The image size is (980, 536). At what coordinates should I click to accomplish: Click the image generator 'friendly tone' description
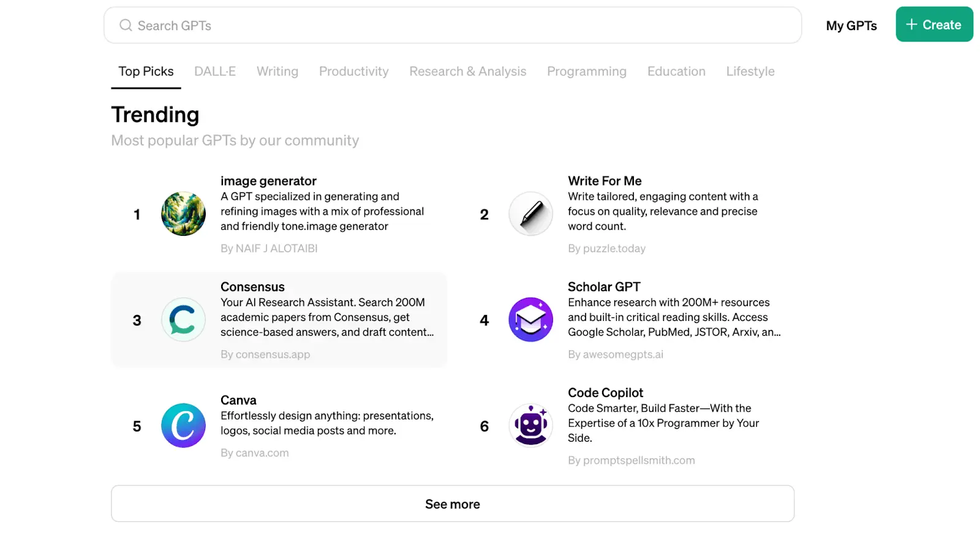[x=322, y=211]
